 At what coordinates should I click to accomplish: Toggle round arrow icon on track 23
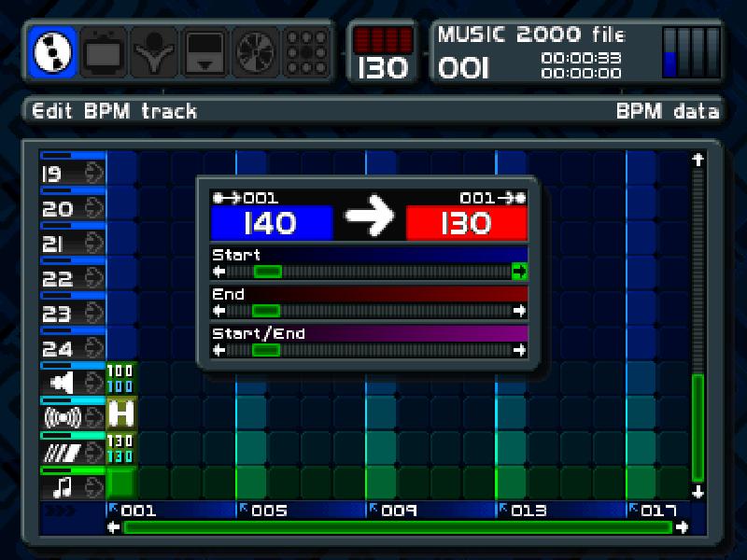pos(94,313)
